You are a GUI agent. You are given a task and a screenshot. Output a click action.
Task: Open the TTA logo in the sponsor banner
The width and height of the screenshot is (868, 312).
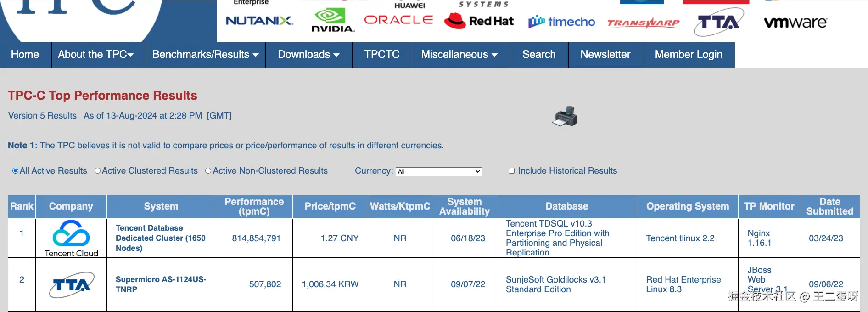719,22
